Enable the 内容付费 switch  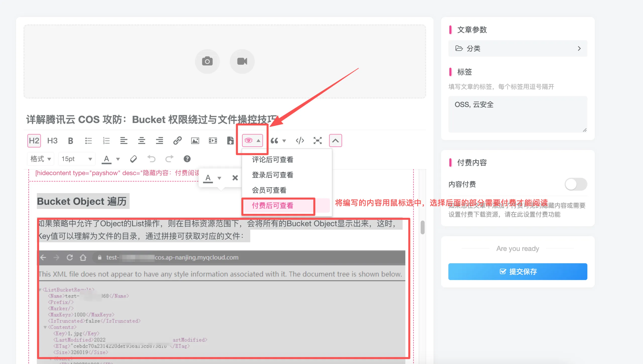tap(576, 184)
